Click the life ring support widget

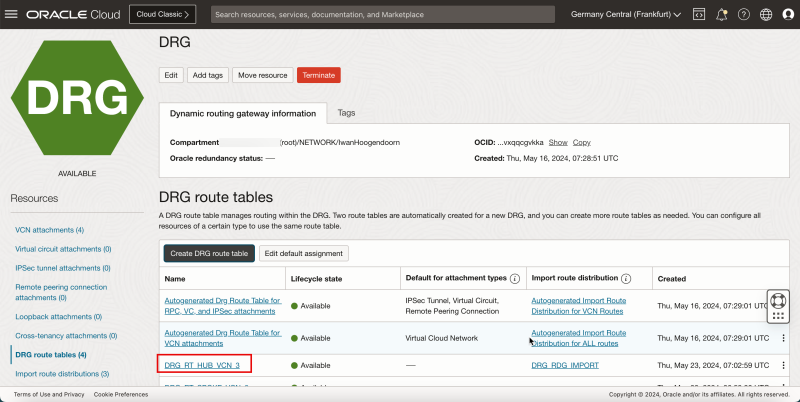coord(780,300)
